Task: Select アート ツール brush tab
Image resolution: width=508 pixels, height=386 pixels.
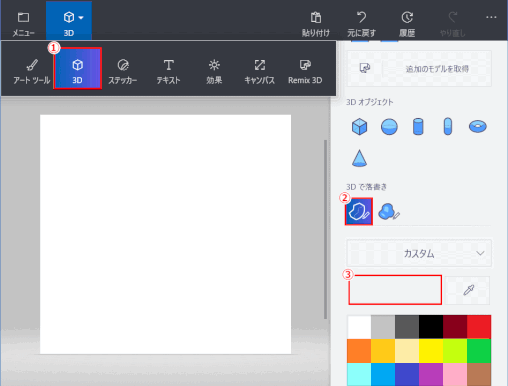Action: tap(32, 71)
